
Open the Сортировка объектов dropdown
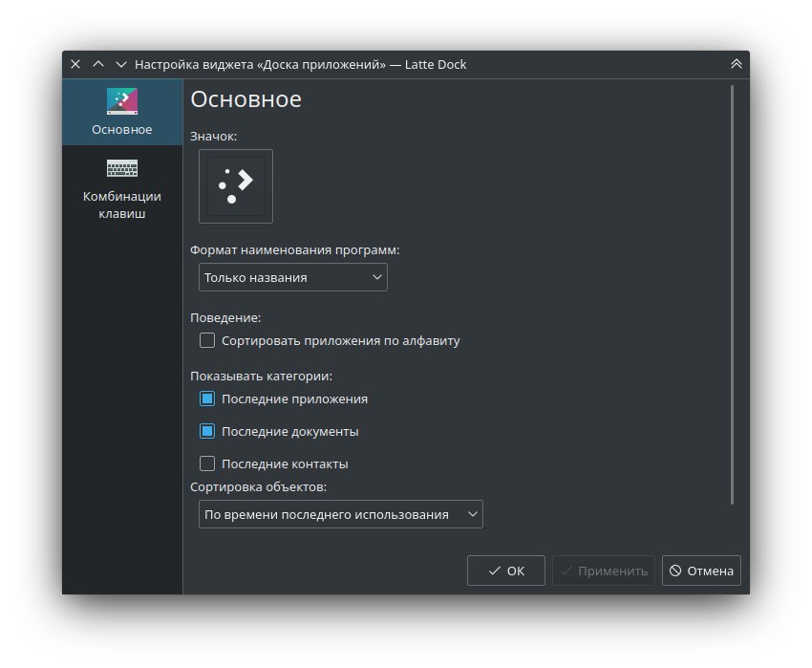coord(341,514)
